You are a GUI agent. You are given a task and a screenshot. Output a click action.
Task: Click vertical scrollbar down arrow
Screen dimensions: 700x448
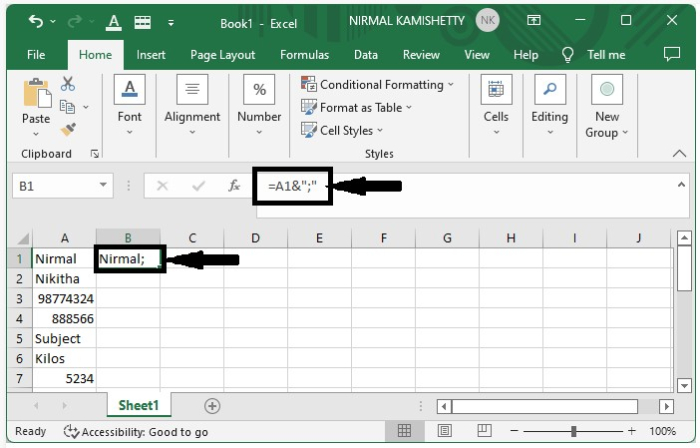click(x=684, y=385)
